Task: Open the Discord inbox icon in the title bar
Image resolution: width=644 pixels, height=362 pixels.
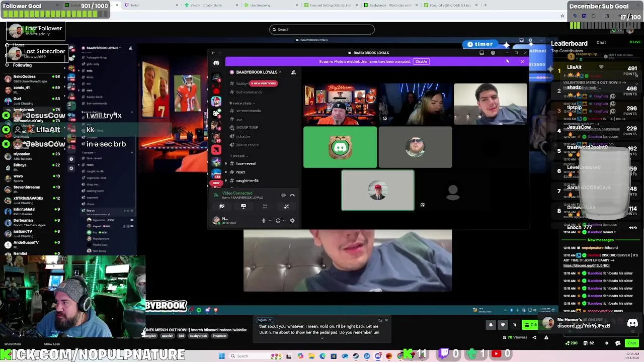Action: click(481, 53)
